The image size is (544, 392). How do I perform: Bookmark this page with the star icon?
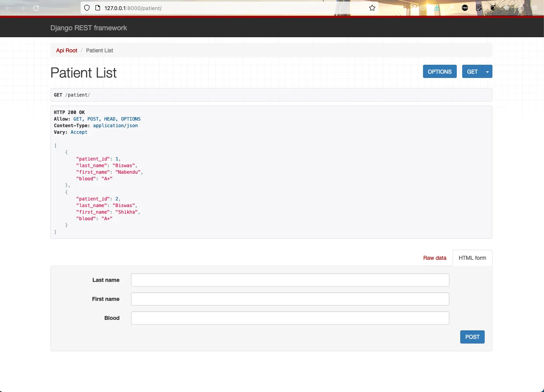click(x=372, y=8)
